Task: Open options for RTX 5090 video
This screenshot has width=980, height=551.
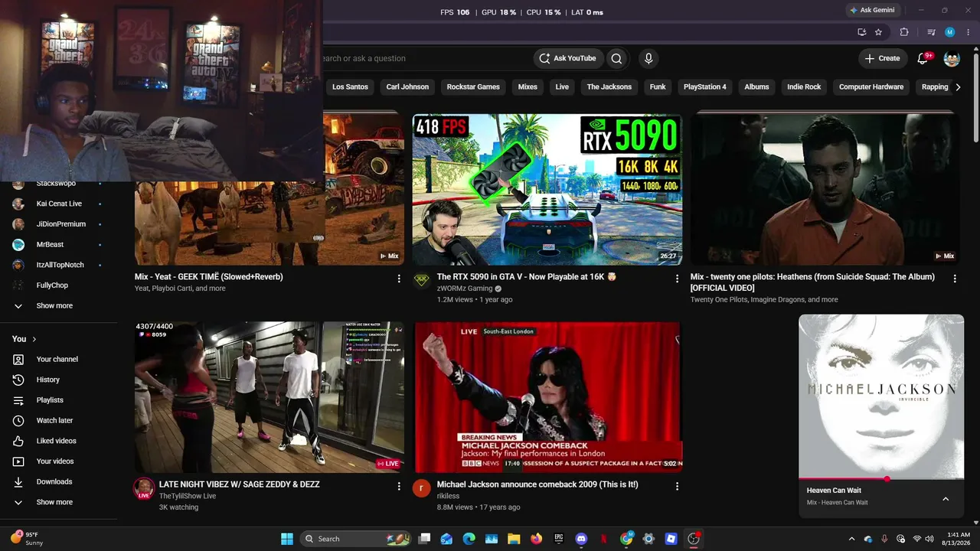Action: [677, 279]
